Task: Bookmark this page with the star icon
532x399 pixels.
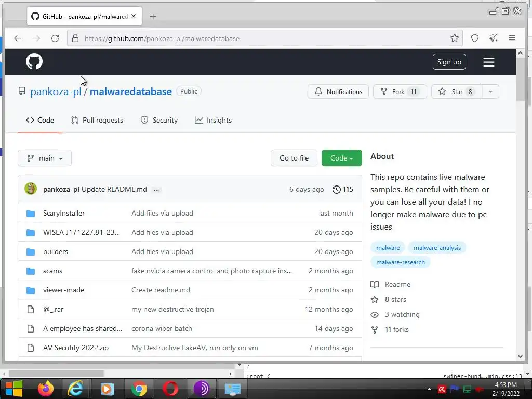Action: (454, 38)
